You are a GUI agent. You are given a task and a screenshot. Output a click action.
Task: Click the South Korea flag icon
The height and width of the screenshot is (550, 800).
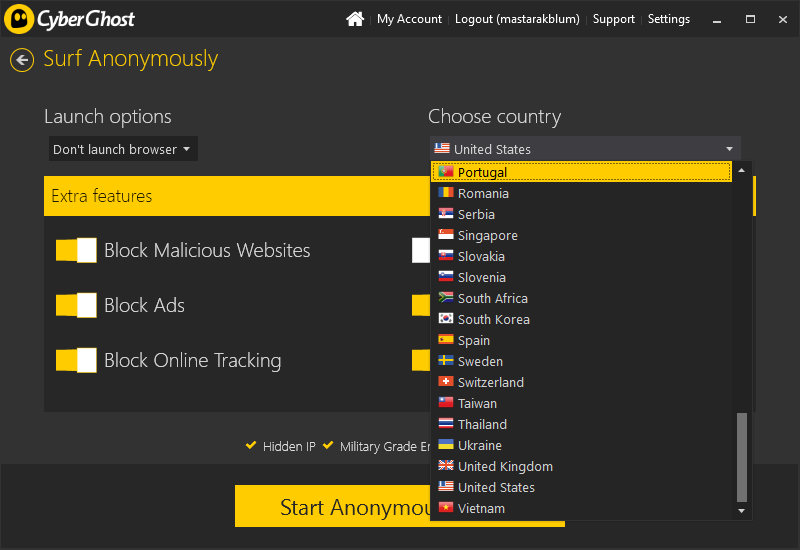446,318
